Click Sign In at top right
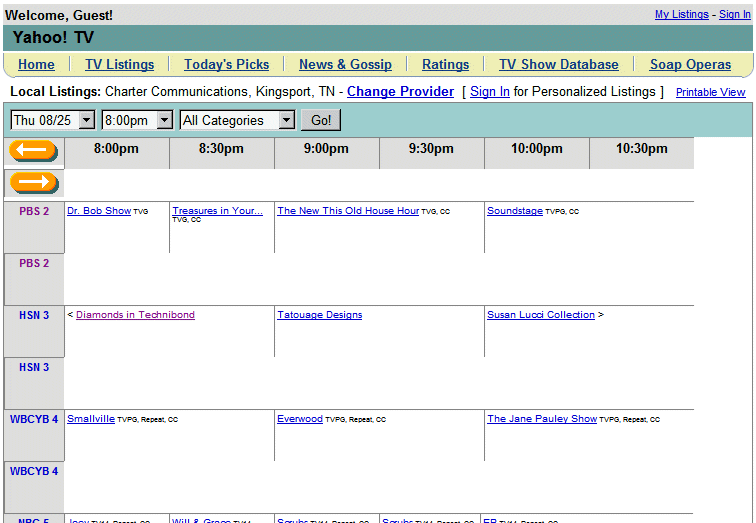The image size is (756, 523). point(735,14)
